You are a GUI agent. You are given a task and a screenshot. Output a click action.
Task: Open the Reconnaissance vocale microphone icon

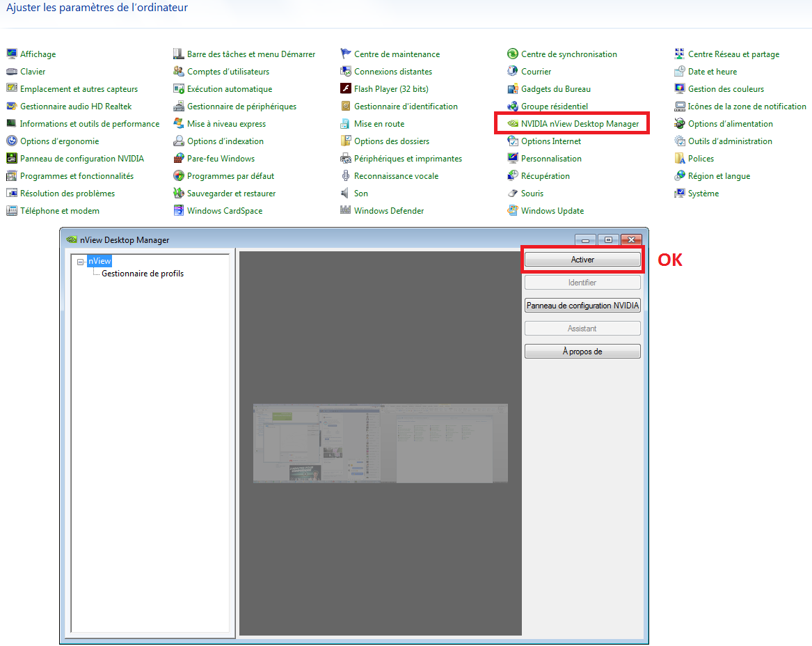tap(345, 176)
